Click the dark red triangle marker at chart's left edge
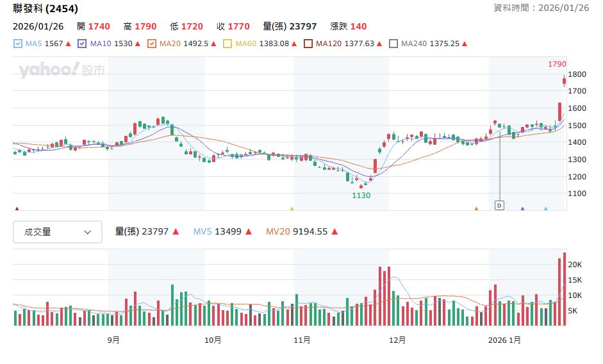This screenshot has height=364, width=603. (17, 208)
